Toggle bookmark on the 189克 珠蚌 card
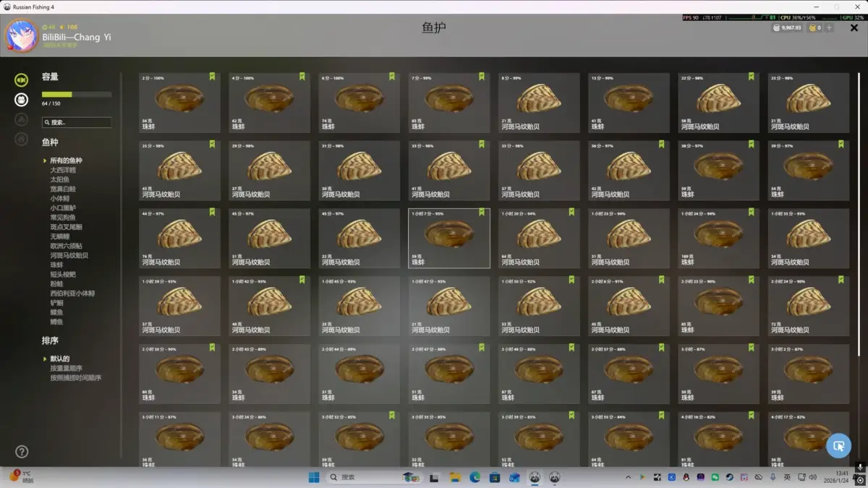868x488 pixels. point(751,212)
